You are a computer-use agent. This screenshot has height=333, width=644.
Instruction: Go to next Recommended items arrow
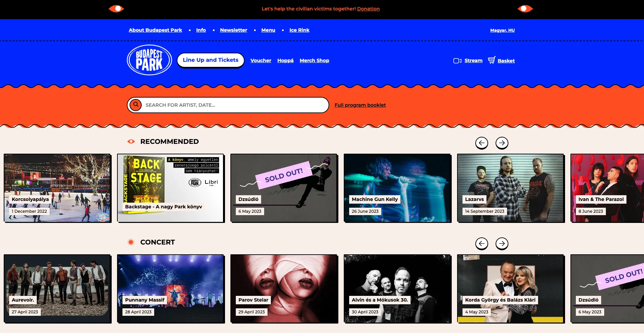502,143
